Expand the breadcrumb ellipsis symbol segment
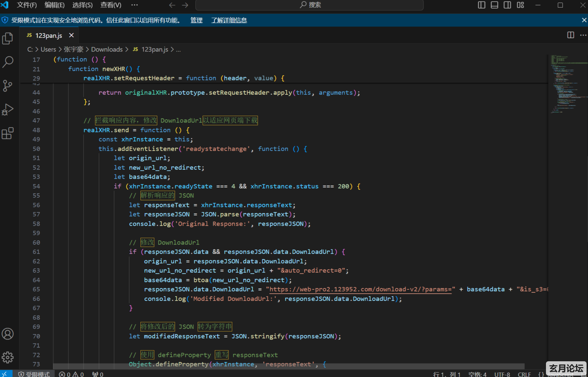The image size is (588, 377). coord(178,49)
